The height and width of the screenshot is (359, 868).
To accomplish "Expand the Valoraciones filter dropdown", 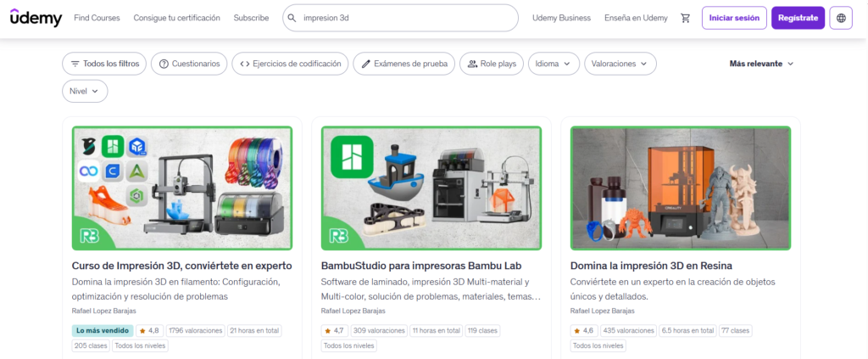I will click(x=620, y=64).
